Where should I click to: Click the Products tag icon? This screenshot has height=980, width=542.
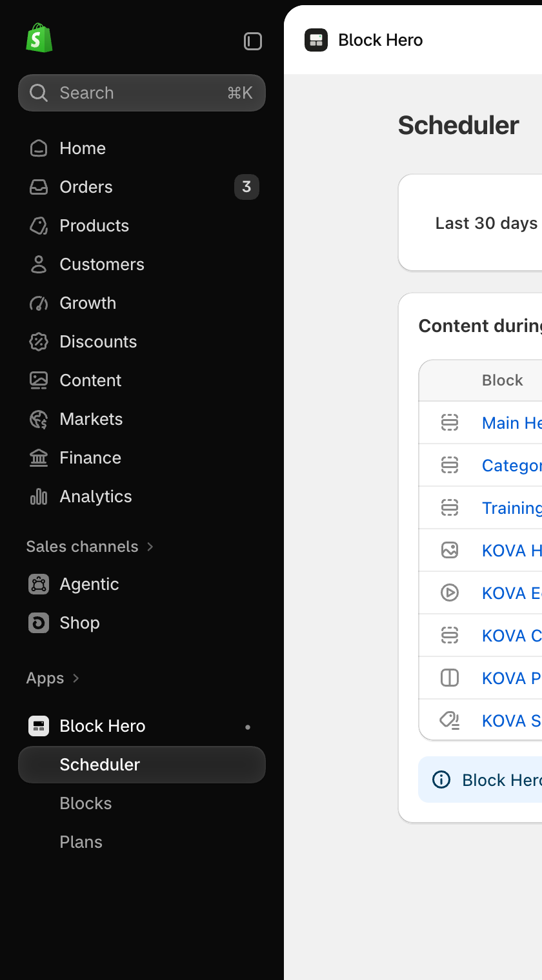[x=39, y=226]
